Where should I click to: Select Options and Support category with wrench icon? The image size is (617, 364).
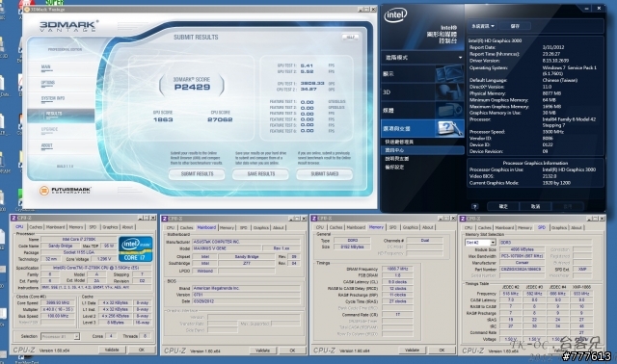422,128
